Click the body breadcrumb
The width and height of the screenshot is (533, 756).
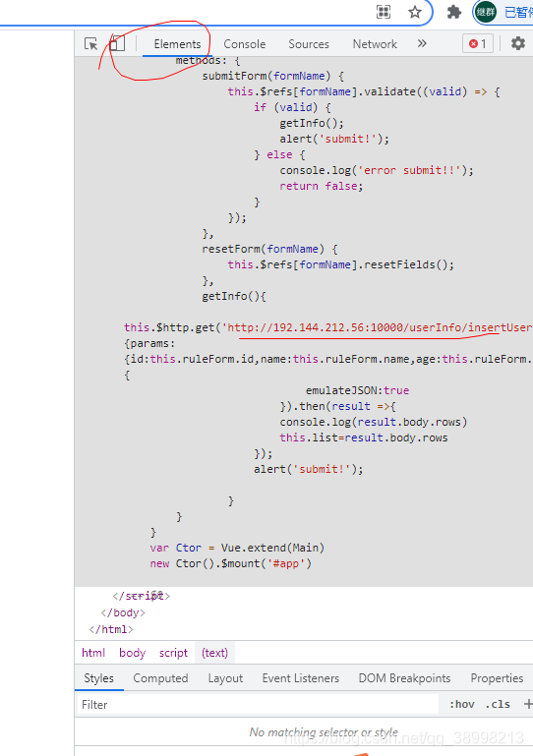coord(132,653)
